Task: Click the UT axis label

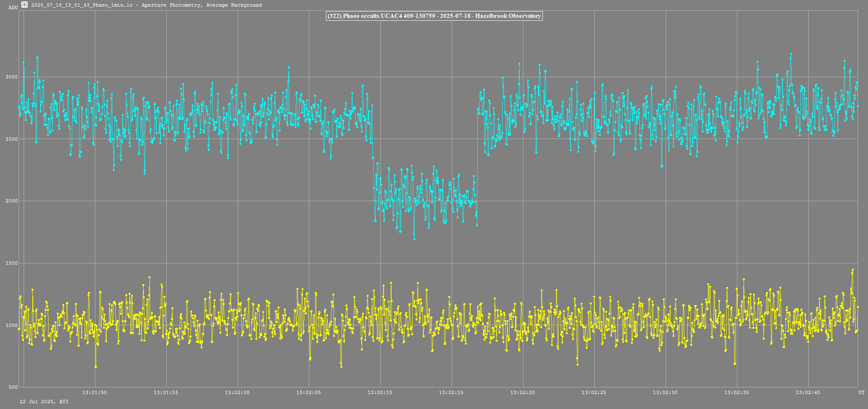Action: pos(861,392)
